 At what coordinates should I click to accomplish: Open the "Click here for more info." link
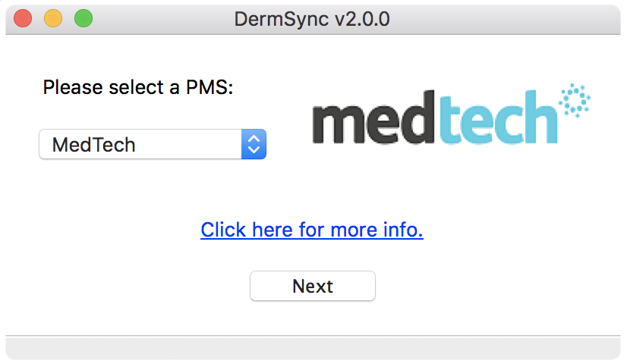pyautogui.click(x=311, y=230)
